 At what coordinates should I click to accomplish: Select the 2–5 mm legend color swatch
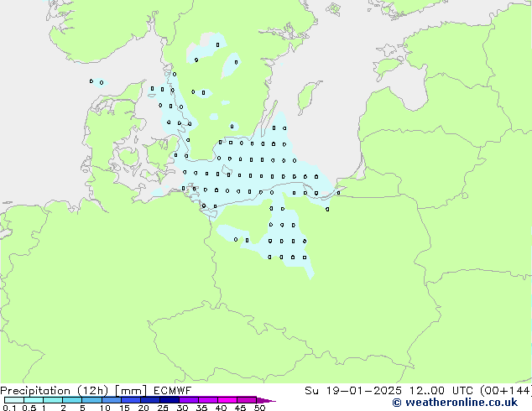72,400
